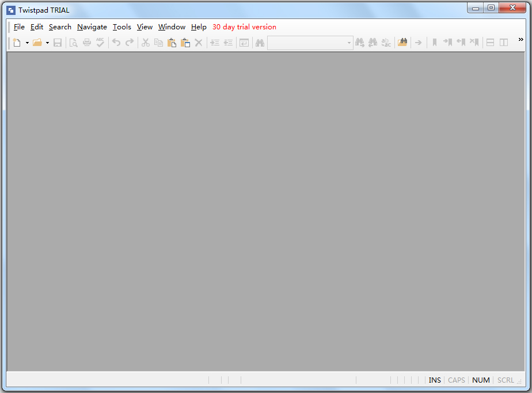
Task: Open a file using the folder icon
Action: pyautogui.click(x=37, y=43)
